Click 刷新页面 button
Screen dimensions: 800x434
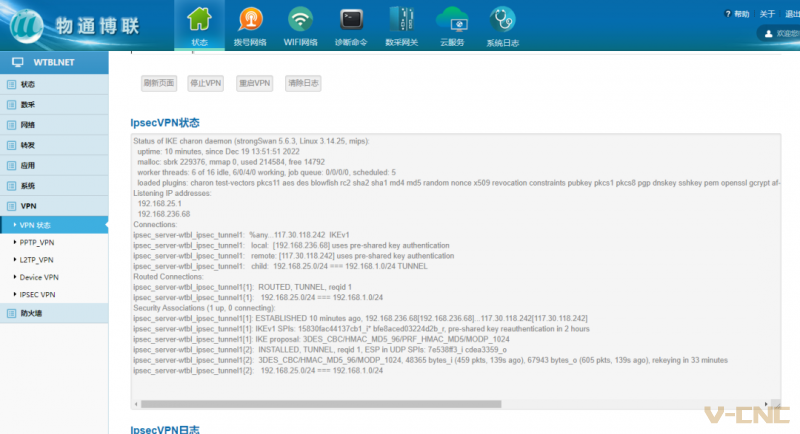pos(159,83)
